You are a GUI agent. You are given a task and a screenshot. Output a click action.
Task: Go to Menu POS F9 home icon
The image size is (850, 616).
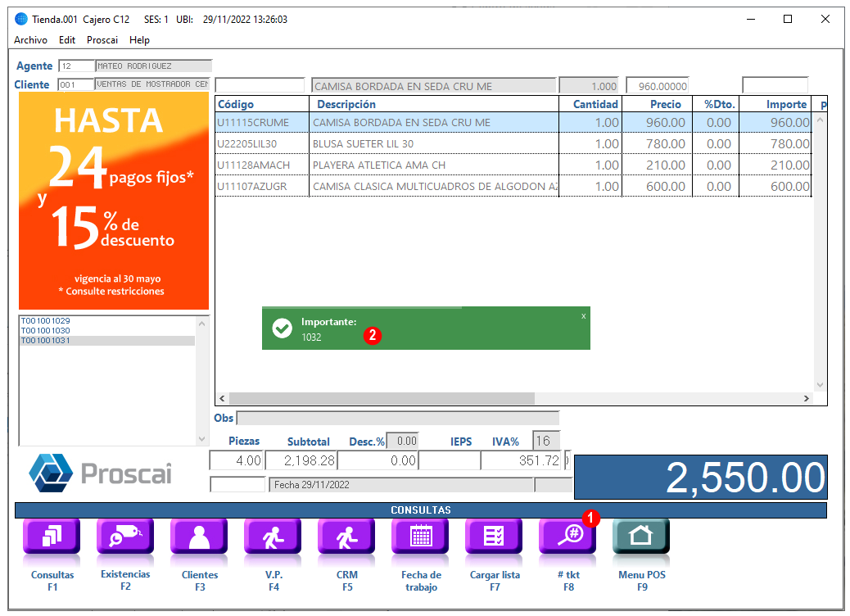tap(641, 536)
